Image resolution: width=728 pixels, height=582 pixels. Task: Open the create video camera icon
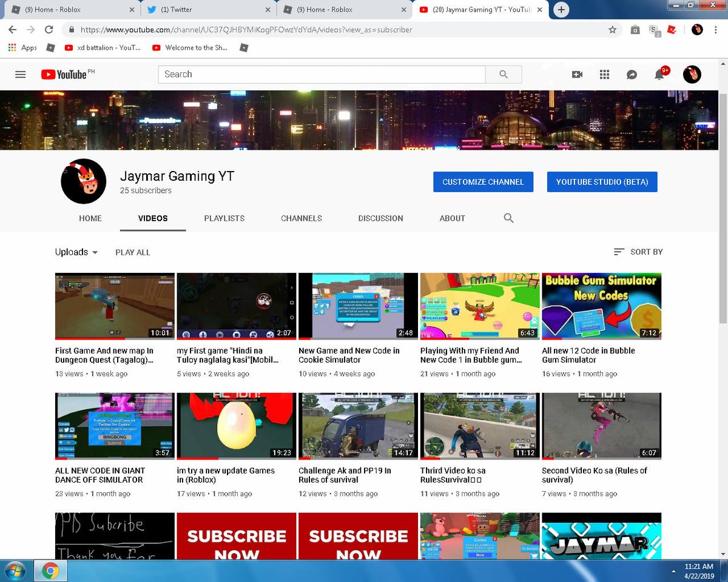click(577, 74)
